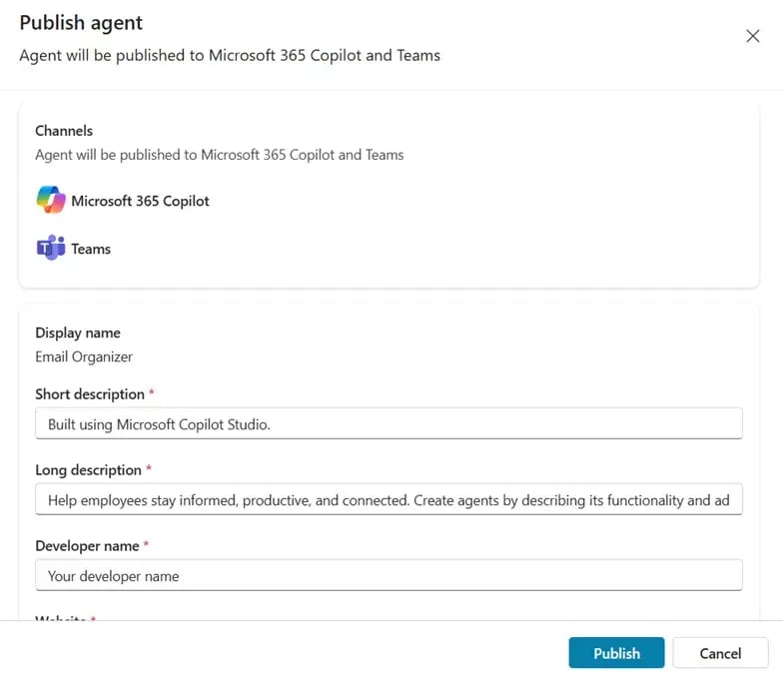This screenshot has width=784, height=677.
Task: Focus the Short description input field
Action: coord(389,424)
